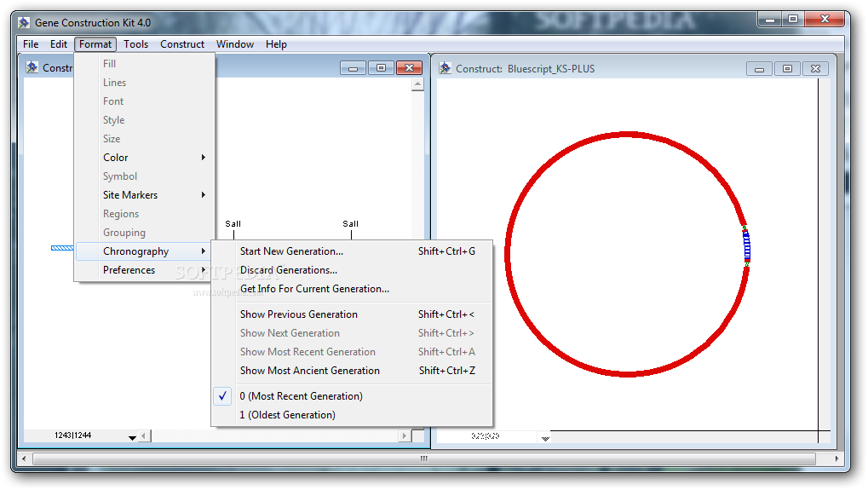Screen dimensions: 868x490
Task: Close the Bluescript_KS-PLUS window
Action: click(815, 69)
